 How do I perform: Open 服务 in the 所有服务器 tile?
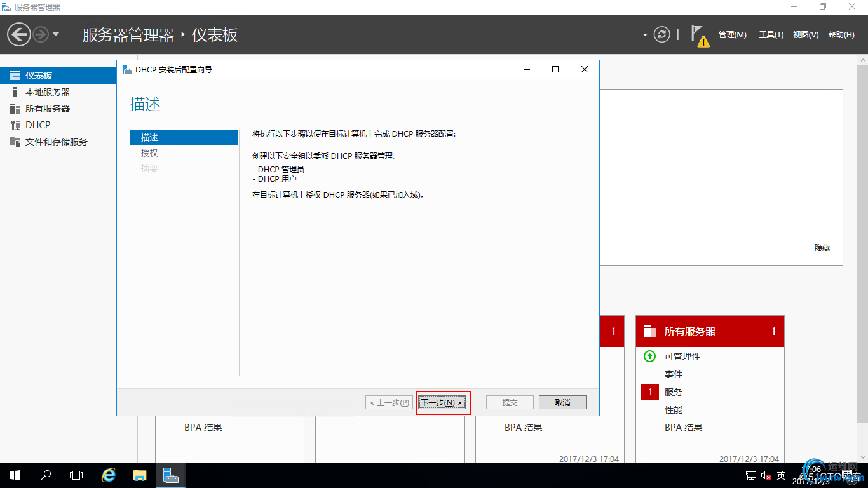coord(674,392)
